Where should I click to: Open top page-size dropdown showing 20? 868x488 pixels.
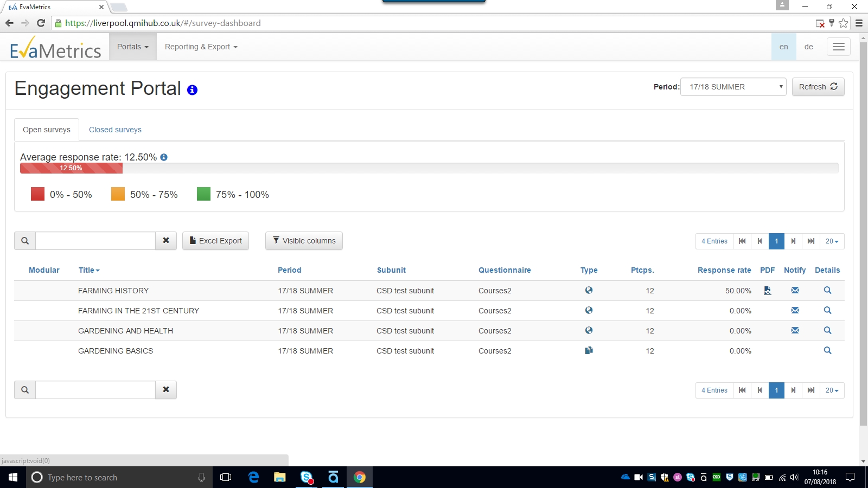coord(832,241)
